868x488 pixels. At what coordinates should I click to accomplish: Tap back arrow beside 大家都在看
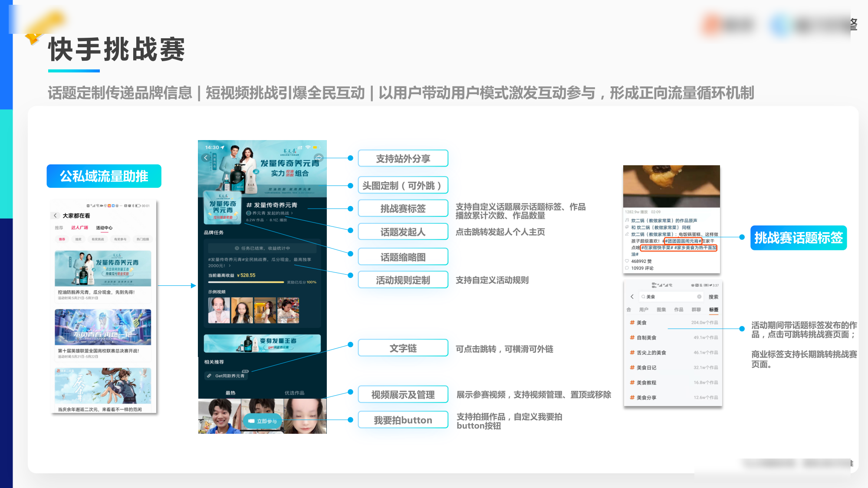click(55, 216)
